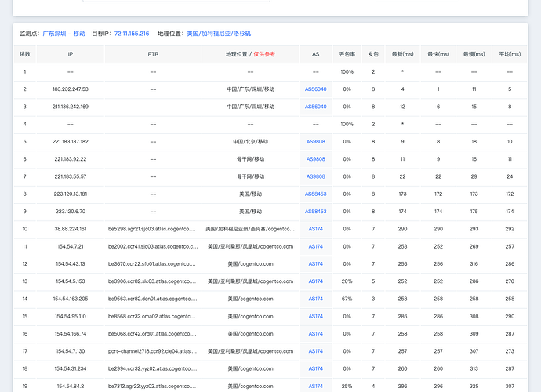Open the AS9808 link for IP 221.183.137.182

tap(316, 141)
